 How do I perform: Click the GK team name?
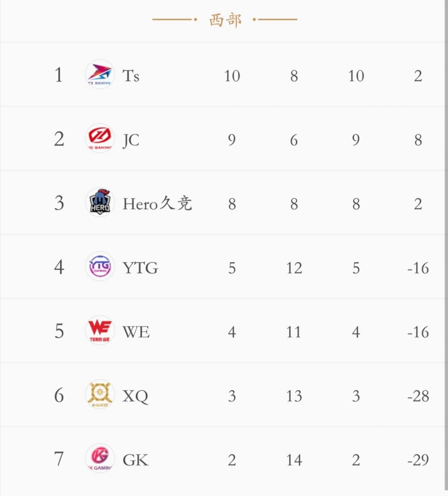(135, 460)
